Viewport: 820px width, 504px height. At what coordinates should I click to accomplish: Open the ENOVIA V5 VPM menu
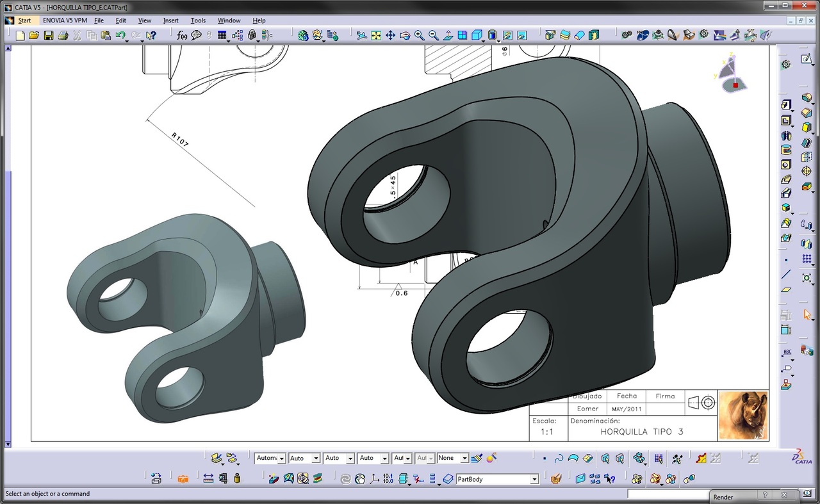click(x=65, y=20)
